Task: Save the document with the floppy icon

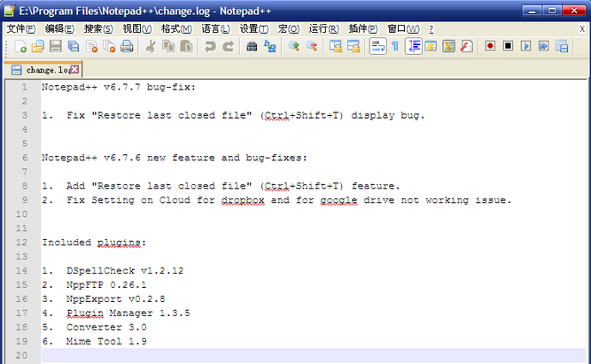Action: click(56, 46)
